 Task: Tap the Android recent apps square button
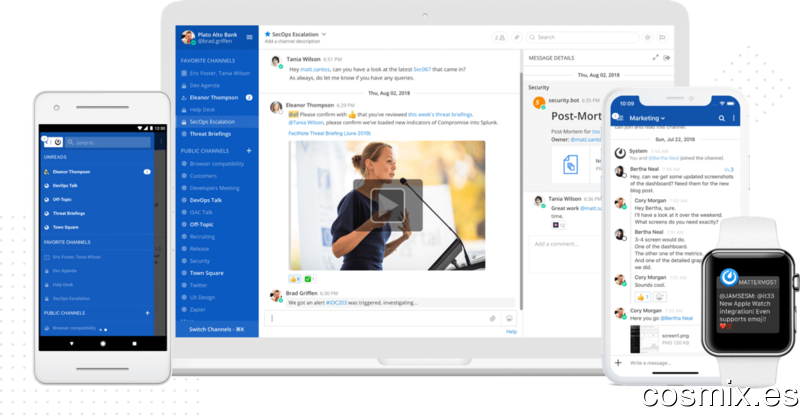tap(134, 344)
